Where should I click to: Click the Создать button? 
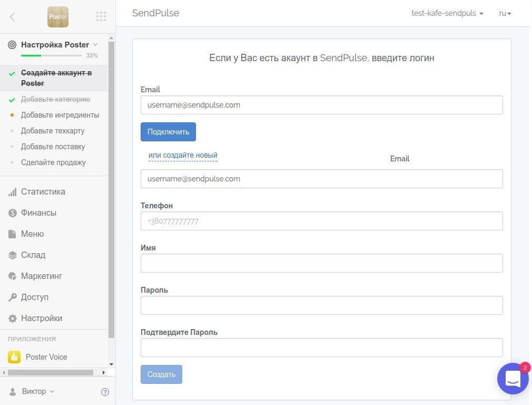click(x=162, y=374)
